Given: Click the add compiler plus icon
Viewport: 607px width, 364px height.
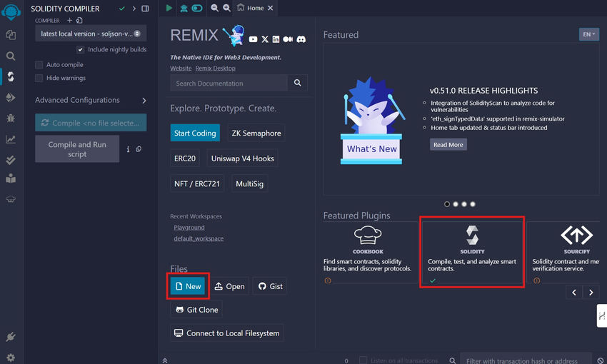Looking at the screenshot, I should (69, 20).
